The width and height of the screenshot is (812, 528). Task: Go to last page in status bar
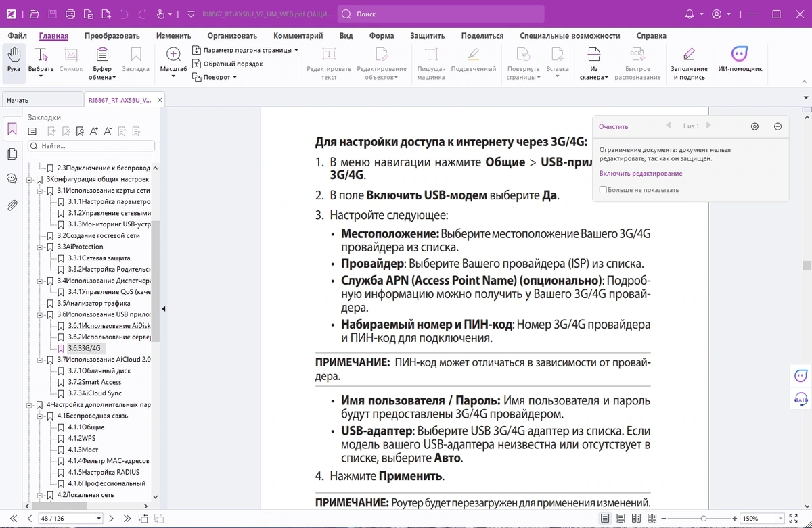[127, 519]
